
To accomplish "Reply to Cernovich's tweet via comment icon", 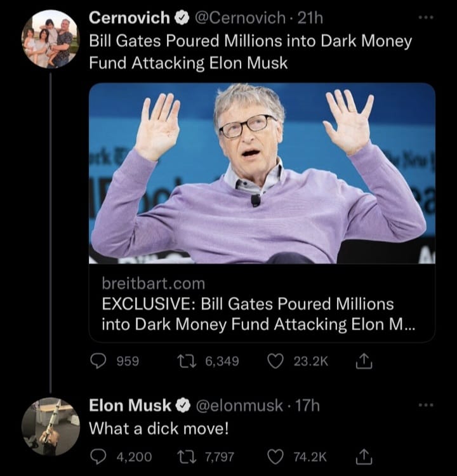I will [98, 361].
